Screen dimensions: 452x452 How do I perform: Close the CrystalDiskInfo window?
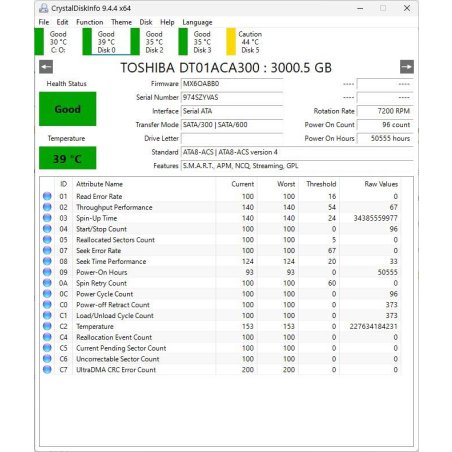[x=407, y=8]
